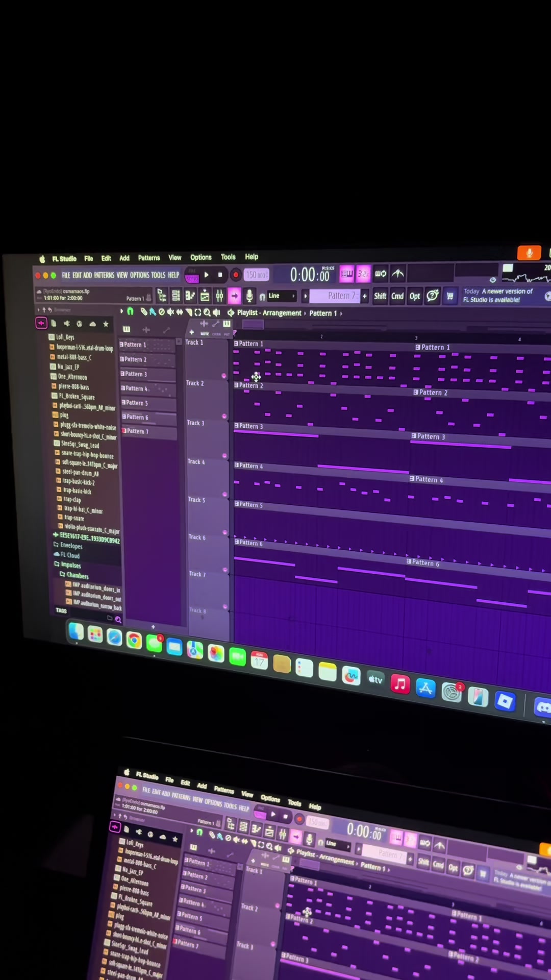Click the play button in the monitor's transport
Image resolution: width=551 pixels, height=980 pixels.
click(207, 275)
